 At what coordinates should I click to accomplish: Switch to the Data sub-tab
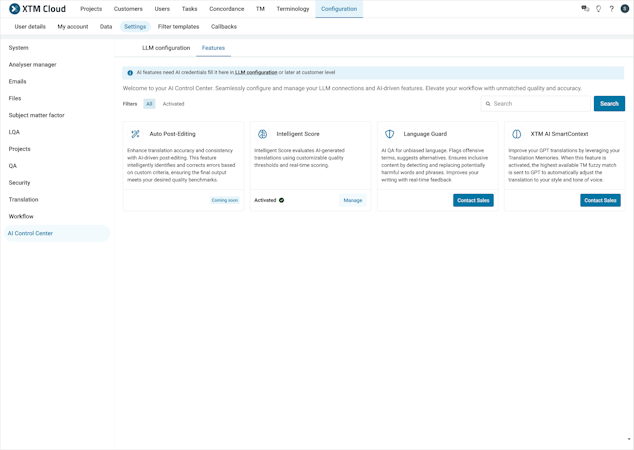(106, 27)
